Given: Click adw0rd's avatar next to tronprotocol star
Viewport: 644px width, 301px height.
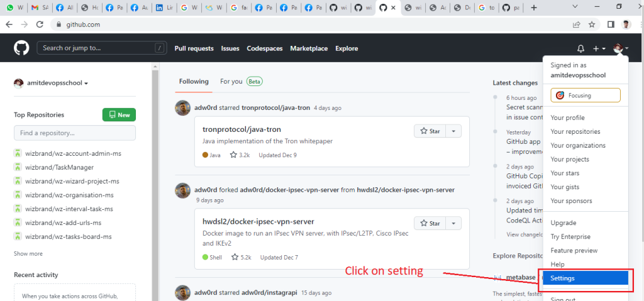Looking at the screenshot, I should pyautogui.click(x=182, y=107).
